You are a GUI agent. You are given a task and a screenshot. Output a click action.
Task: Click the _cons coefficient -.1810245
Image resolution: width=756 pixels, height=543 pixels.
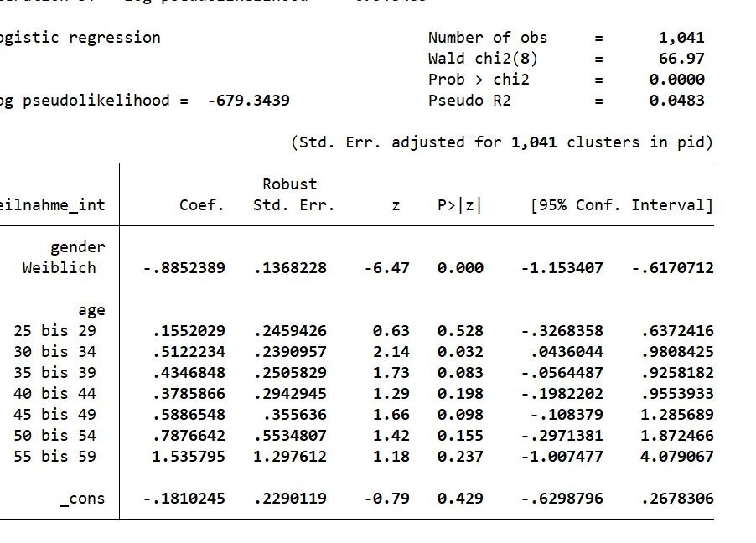[184, 498]
